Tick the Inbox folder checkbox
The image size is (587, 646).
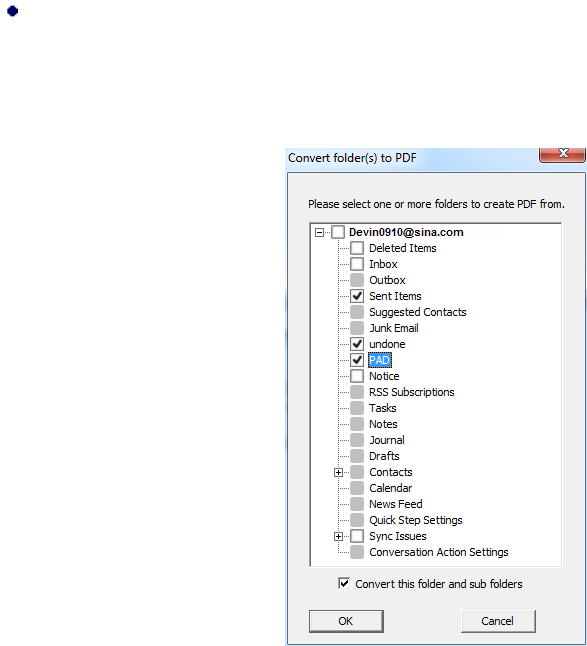click(357, 264)
